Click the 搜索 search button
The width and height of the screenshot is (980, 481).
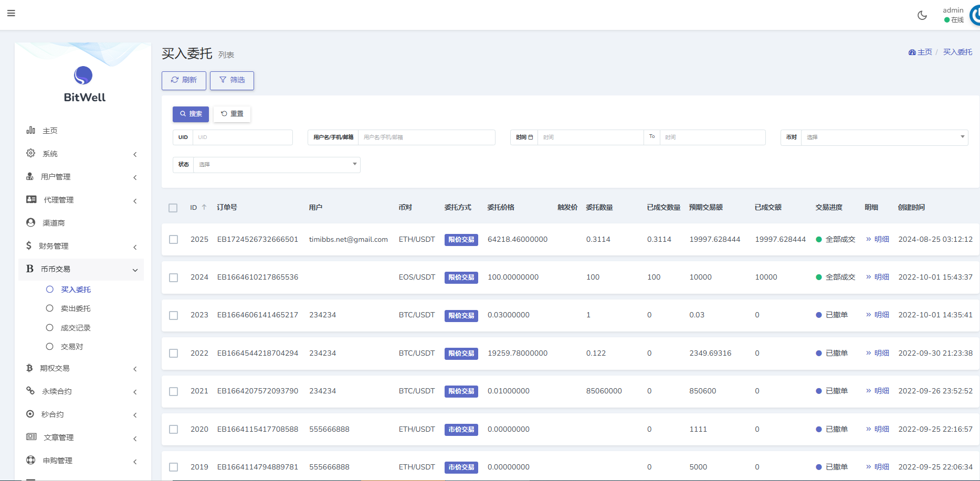coord(191,114)
